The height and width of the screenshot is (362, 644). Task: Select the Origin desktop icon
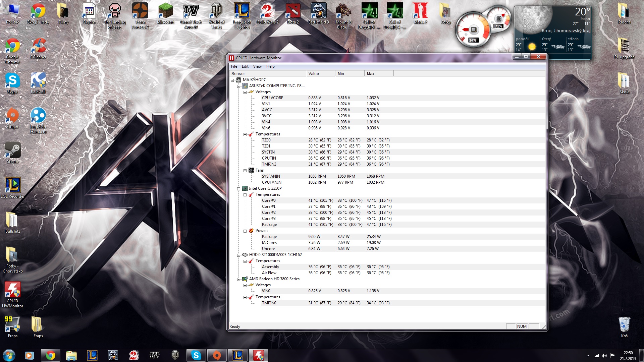point(13,118)
